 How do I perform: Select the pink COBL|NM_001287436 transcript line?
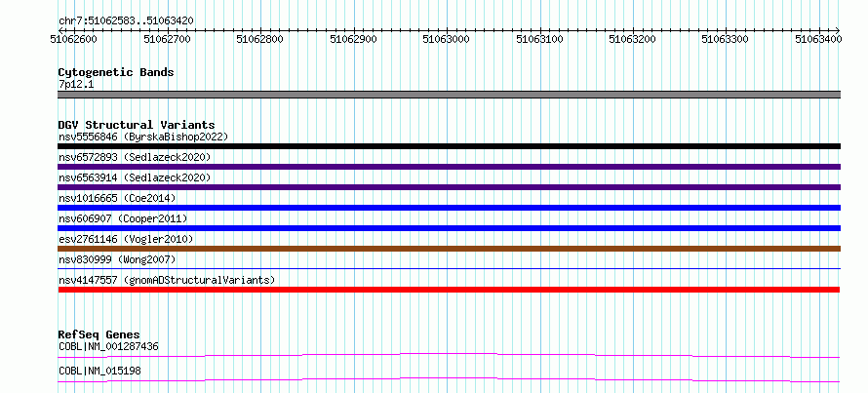(x=449, y=355)
